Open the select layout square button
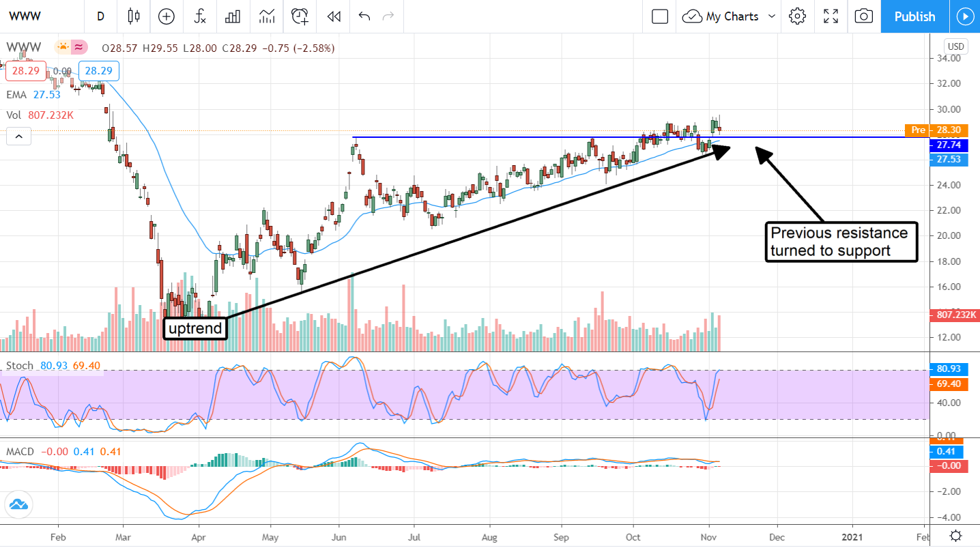 [x=659, y=16]
